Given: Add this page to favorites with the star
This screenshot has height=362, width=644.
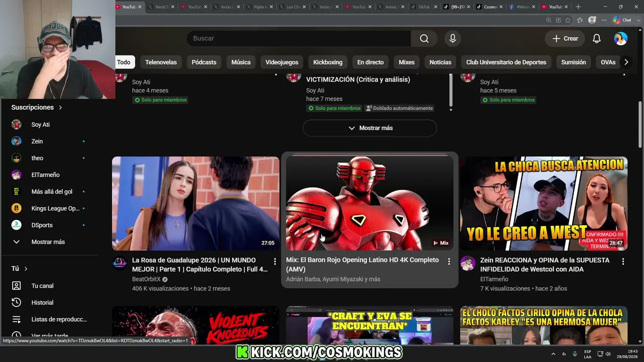Looking at the screenshot, I should 568,20.
